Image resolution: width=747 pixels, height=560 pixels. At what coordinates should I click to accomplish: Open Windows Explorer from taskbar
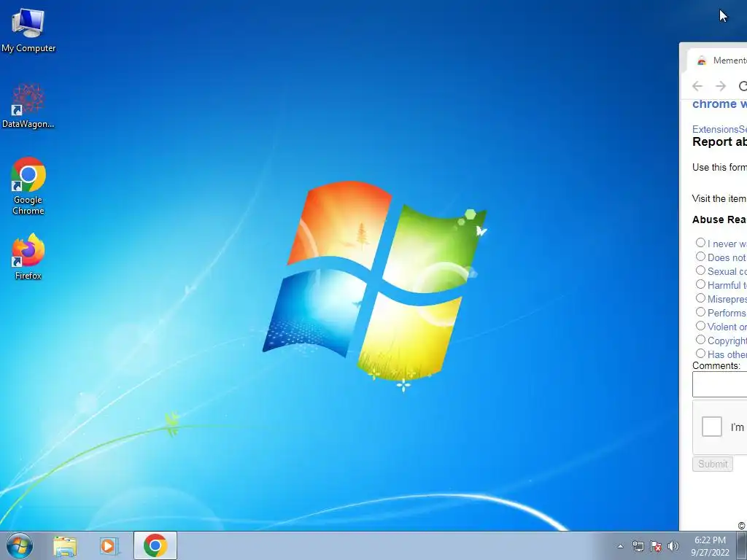65,545
